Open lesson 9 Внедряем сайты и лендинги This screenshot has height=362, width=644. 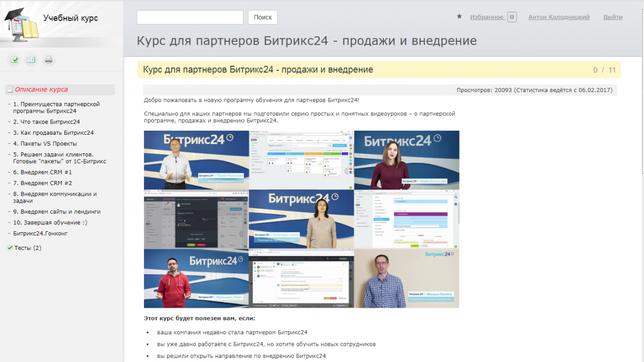57,212
